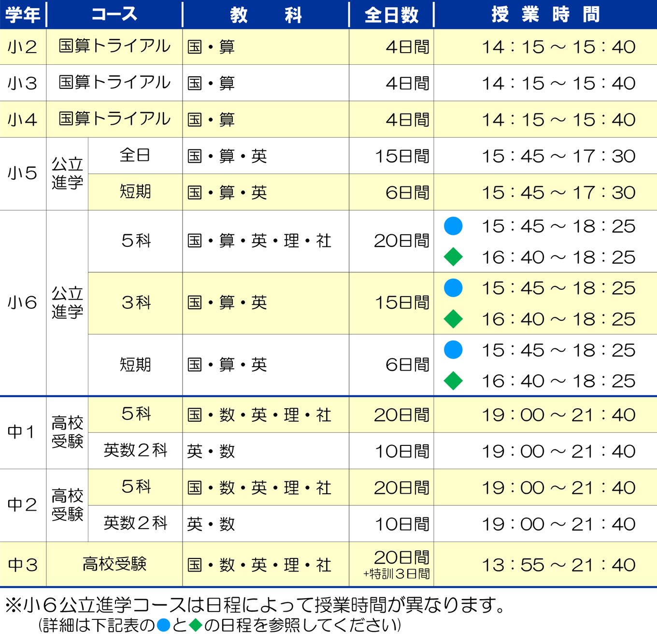The width and height of the screenshot is (657, 644).
Task: Click 10日間 in the 中1 英数2科 row
Action: tap(402, 451)
